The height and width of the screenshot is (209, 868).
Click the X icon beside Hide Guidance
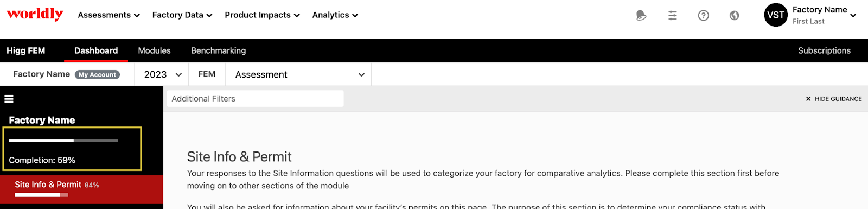coord(808,99)
